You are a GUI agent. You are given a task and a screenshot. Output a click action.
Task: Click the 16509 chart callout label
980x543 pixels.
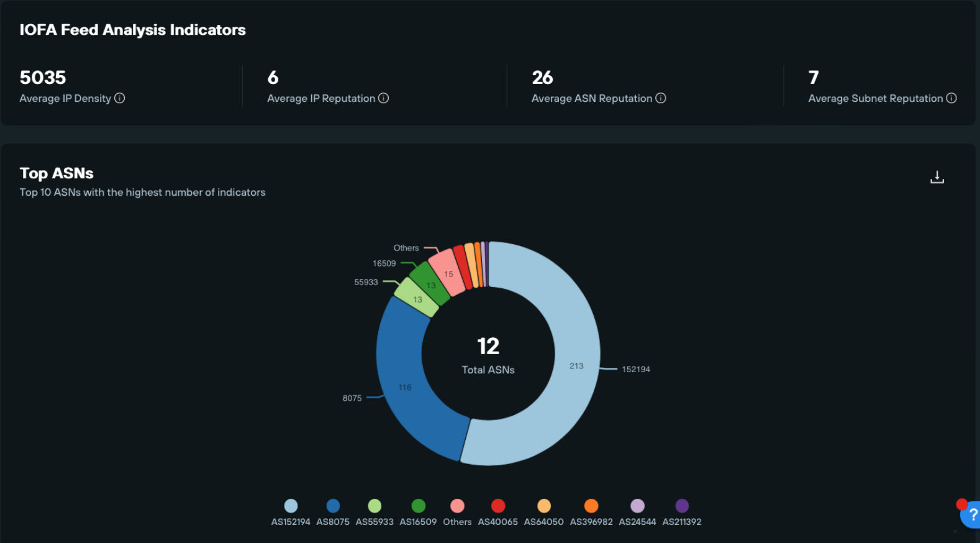tap(384, 263)
